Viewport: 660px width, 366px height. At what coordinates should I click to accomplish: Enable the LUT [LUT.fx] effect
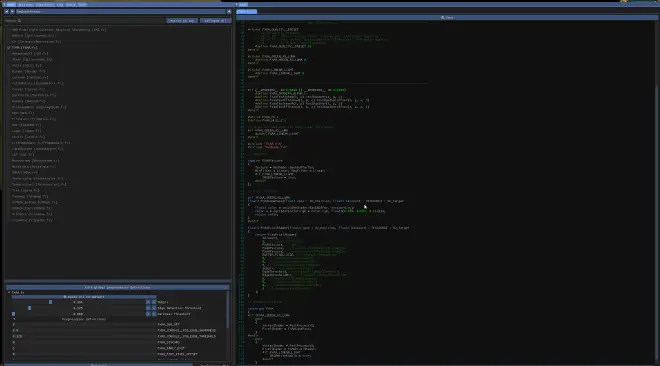(8, 154)
